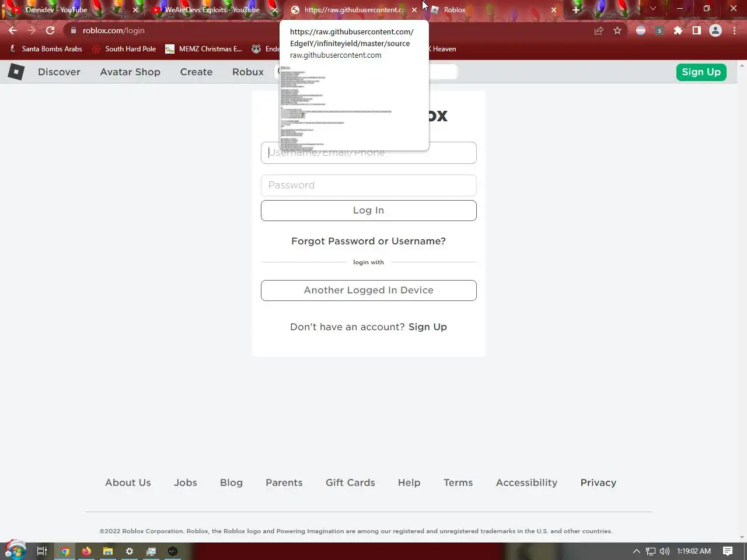Open the South Hard Pole bookmark
747x560 pixels.
coord(124,49)
